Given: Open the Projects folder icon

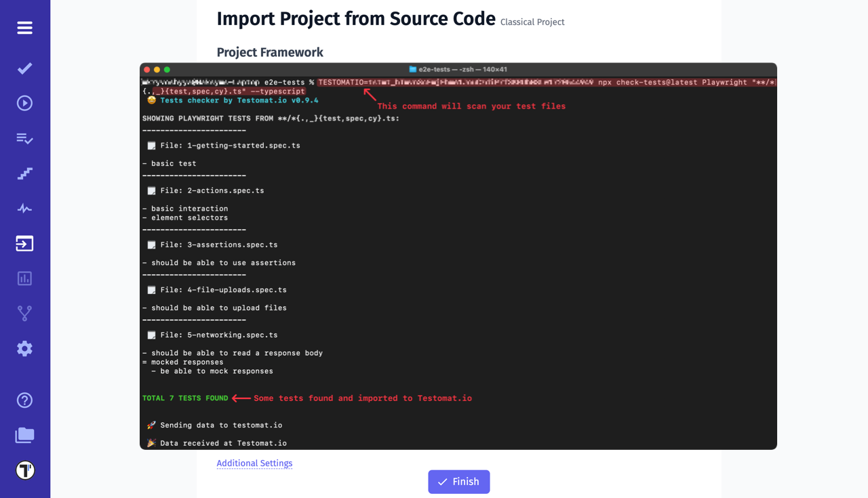Looking at the screenshot, I should point(24,435).
